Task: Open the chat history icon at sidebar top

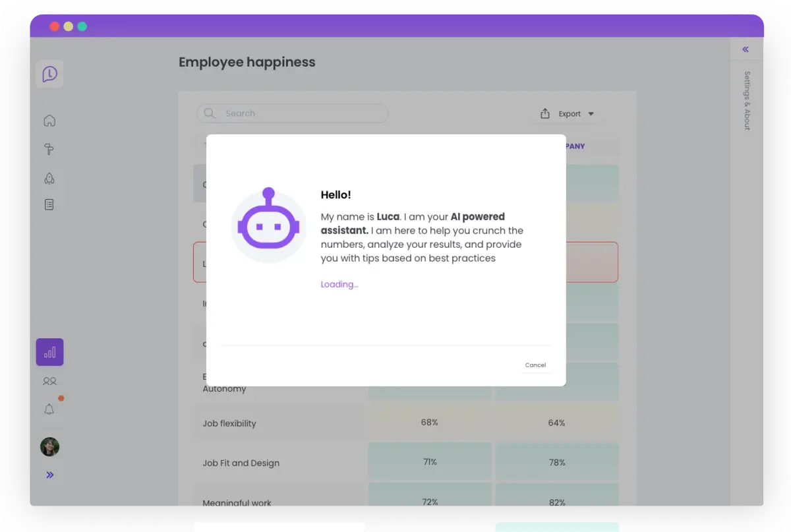Action: click(x=49, y=73)
